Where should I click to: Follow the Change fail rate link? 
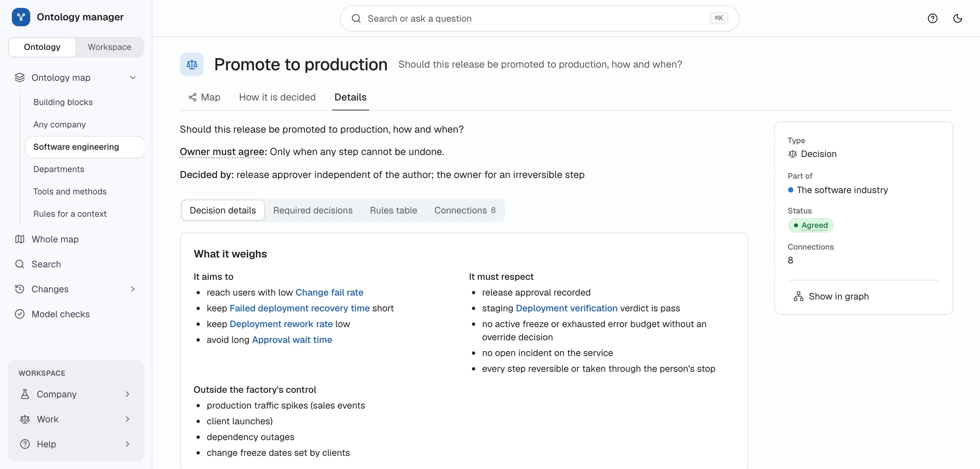pyautogui.click(x=329, y=292)
